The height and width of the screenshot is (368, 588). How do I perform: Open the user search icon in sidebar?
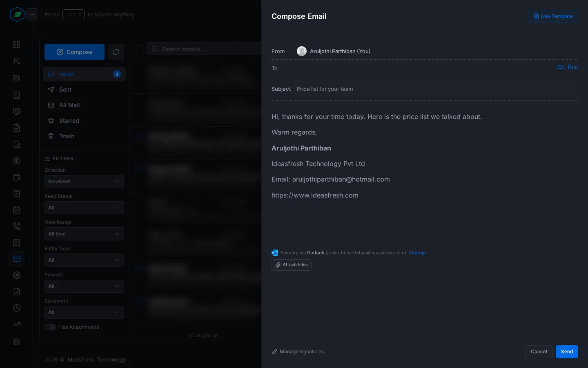pos(17,61)
